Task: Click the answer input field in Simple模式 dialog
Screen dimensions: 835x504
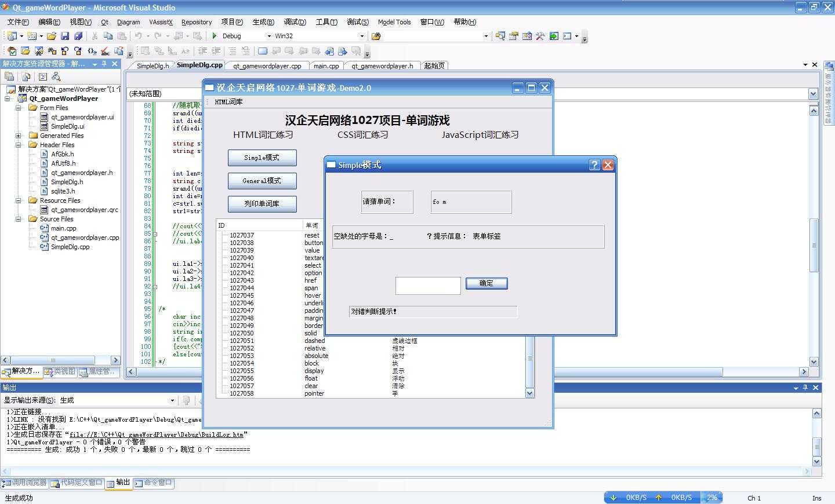Action: 428,286
